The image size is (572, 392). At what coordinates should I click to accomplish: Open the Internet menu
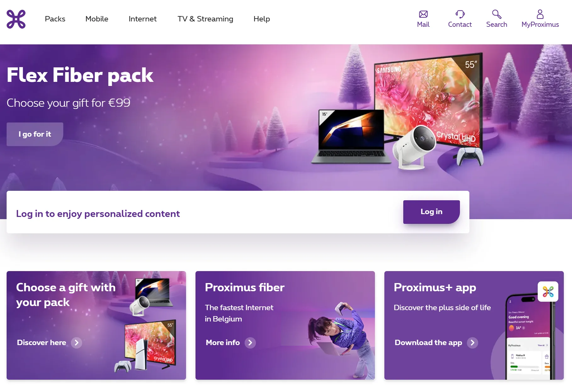point(143,19)
